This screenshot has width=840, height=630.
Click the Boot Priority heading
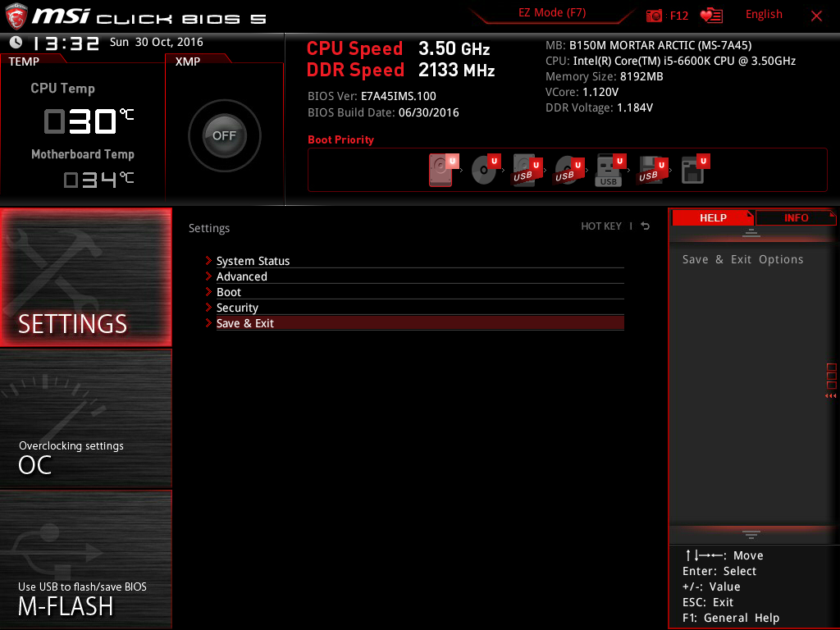[x=340, y=139]
